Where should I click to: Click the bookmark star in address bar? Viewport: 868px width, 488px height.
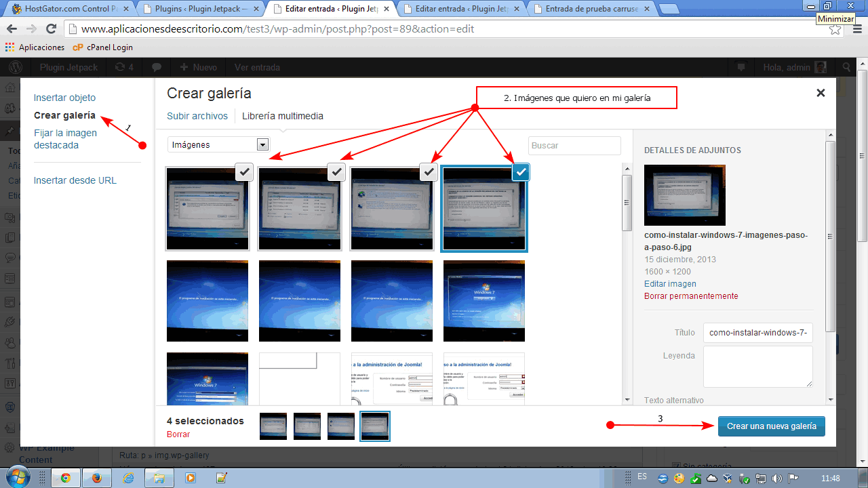point(835,29)
